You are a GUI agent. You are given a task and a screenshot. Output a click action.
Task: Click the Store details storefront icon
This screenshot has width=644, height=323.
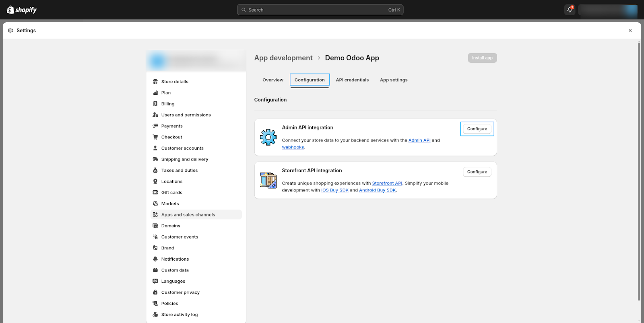tap(155, 82)
